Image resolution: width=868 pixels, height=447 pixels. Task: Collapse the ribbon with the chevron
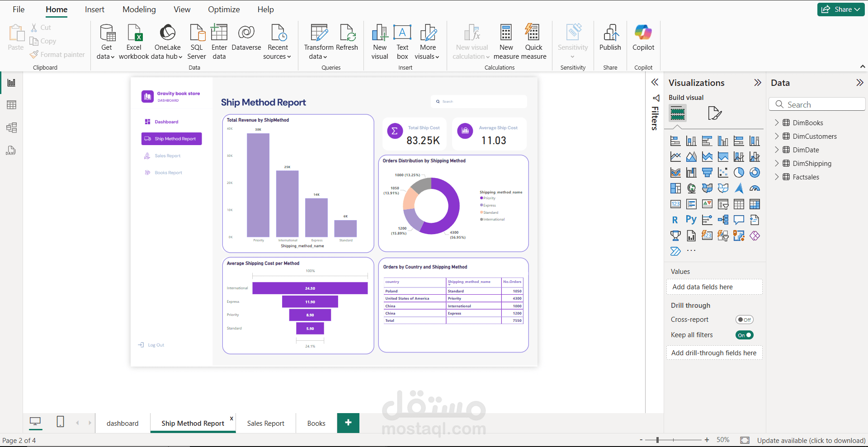click(x=863, y=66)
